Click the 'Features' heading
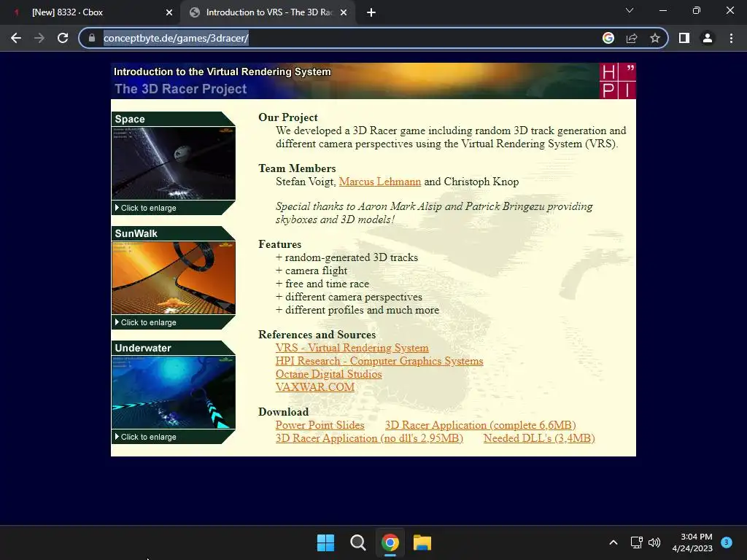The height and width of the screenshot is (560, 747). click(x=279, y=244)
